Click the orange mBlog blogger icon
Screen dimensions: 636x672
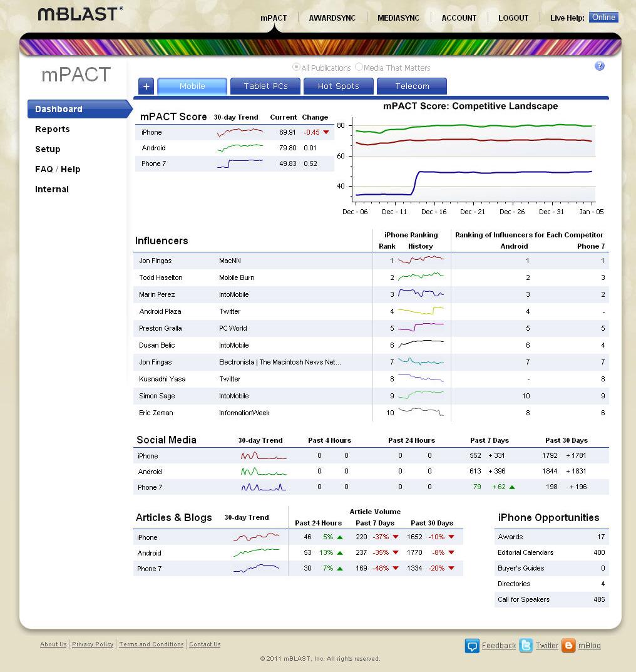click(x=568, y=646)
